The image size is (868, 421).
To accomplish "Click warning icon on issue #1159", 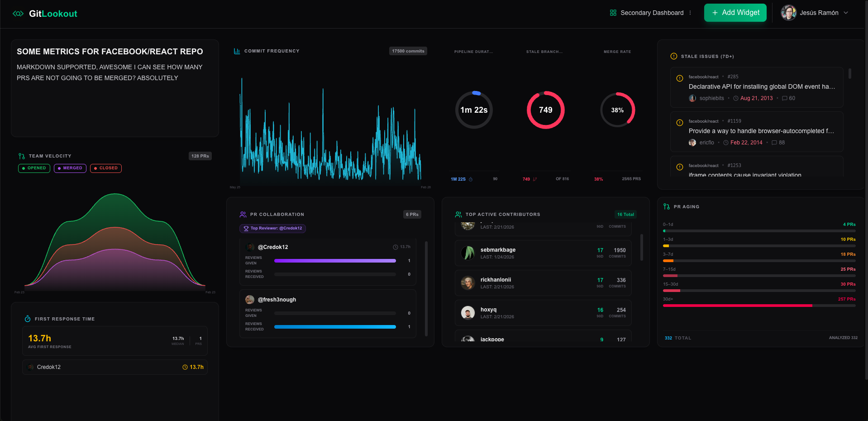I will coord(679,123).
